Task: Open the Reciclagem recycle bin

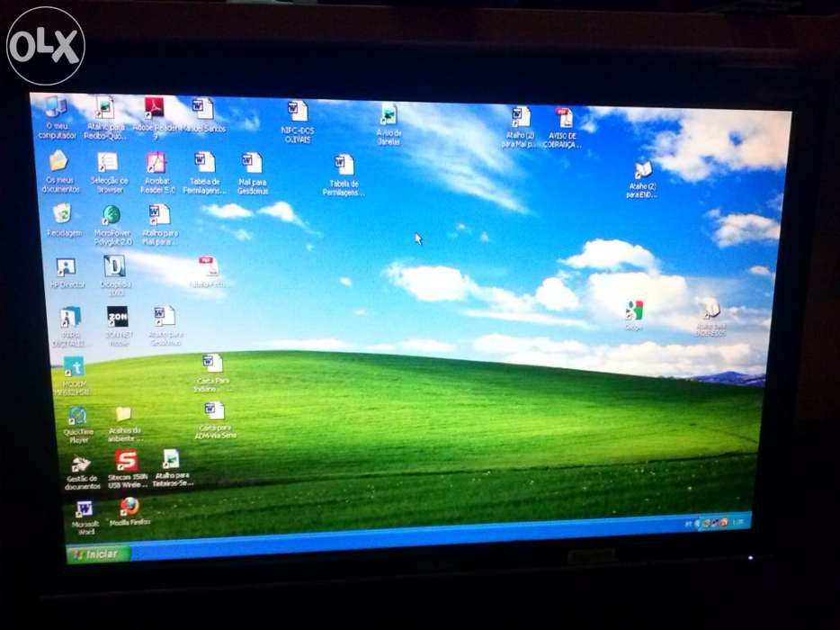Action: [x=64, y=220]
